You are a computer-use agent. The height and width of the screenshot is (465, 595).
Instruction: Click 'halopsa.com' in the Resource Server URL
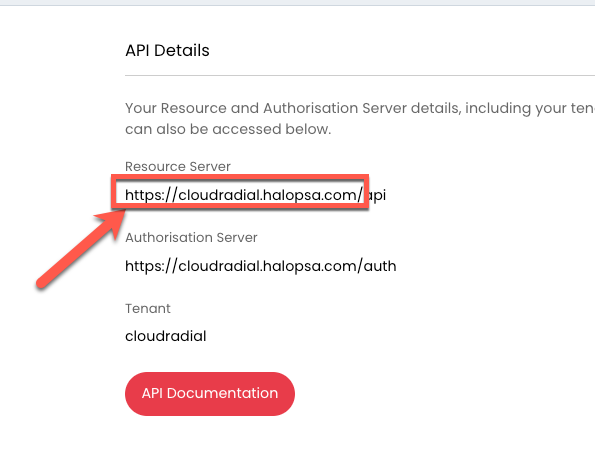coord(306,195)
